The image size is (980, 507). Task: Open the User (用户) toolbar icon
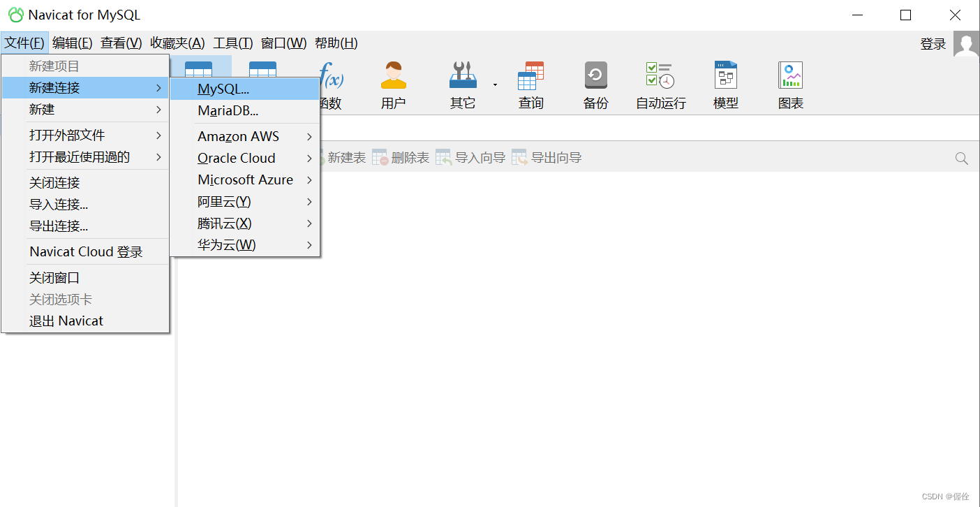(x=394, y=85)
